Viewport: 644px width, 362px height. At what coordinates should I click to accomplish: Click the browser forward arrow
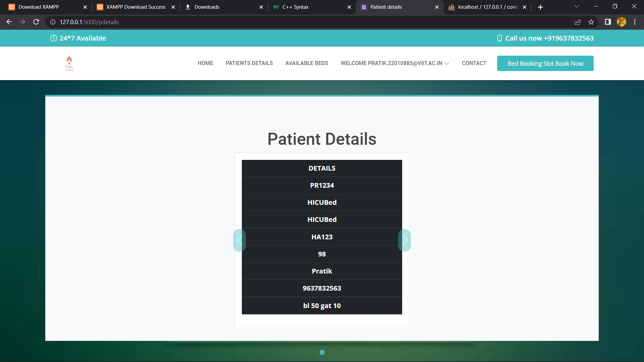tap(22, 22)
